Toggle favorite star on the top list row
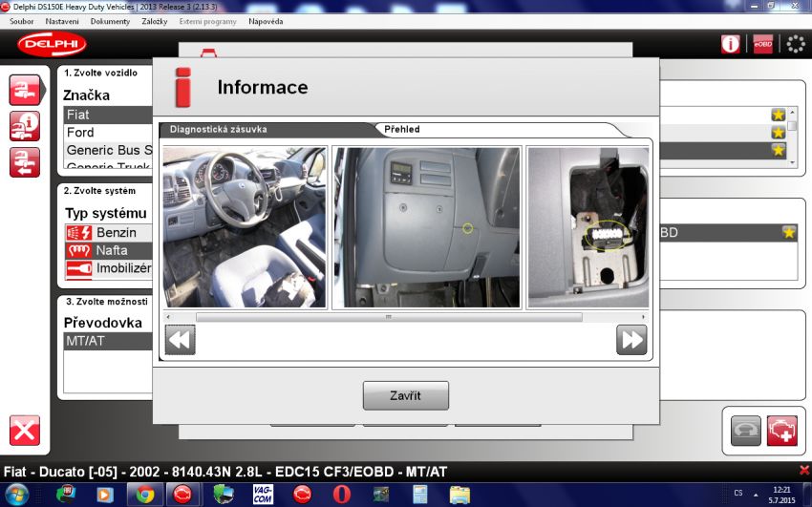Image resolution: width=812 pixels, height=507 pixels. point(779,115)
